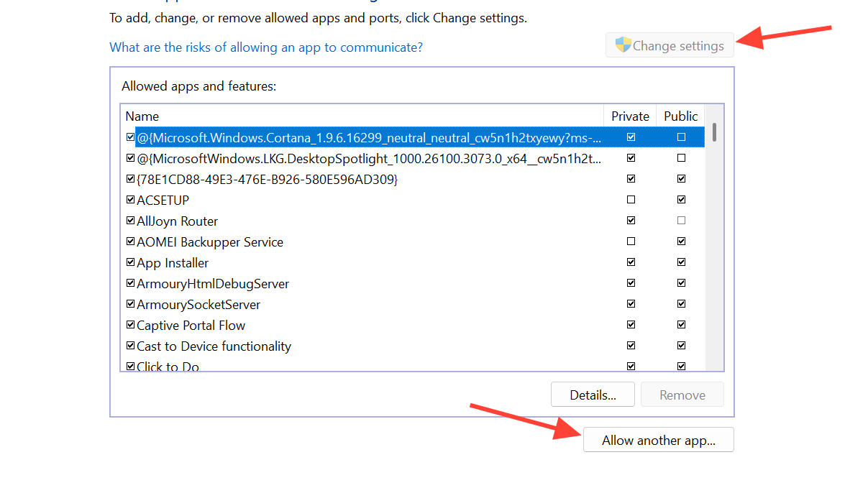Toggle Private checkbox for AOMEI Backupper Service
868x488 pixels.
(x=631, y=241)
